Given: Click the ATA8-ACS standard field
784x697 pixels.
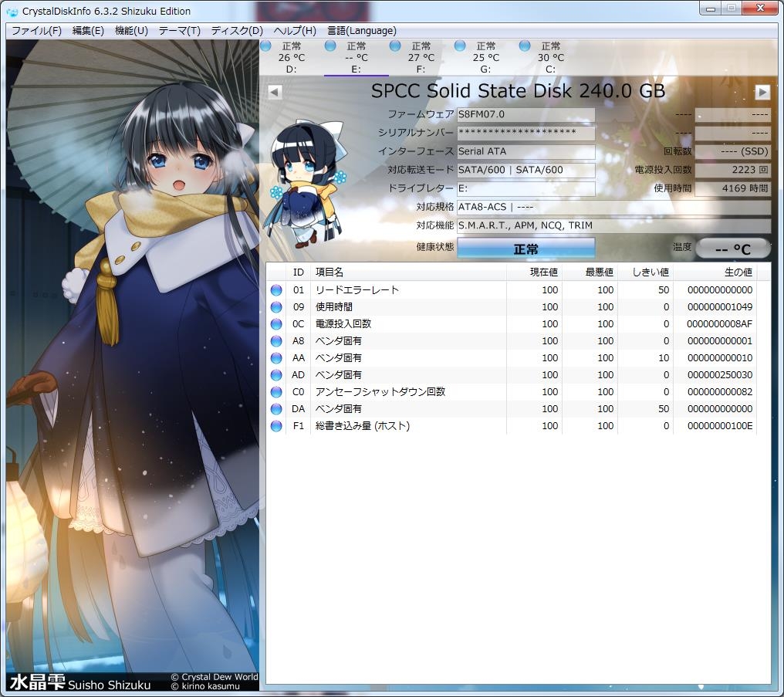Looking at the screenshot, I should 613,207.
